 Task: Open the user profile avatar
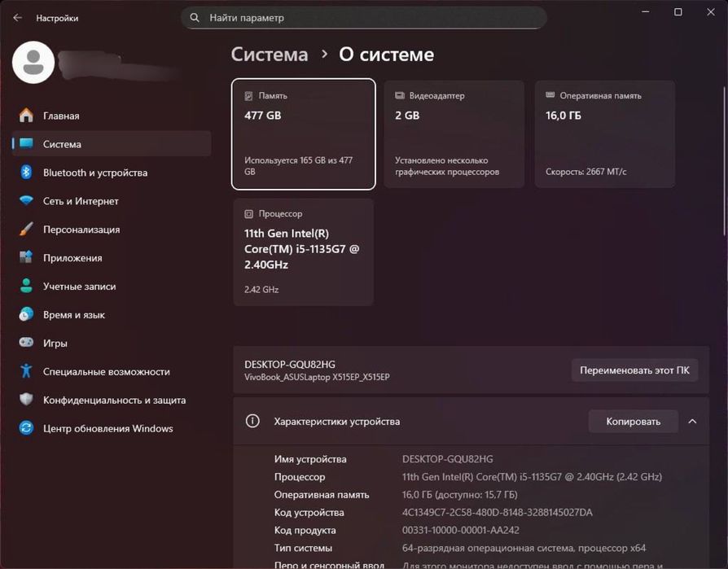tap(33, 62)
